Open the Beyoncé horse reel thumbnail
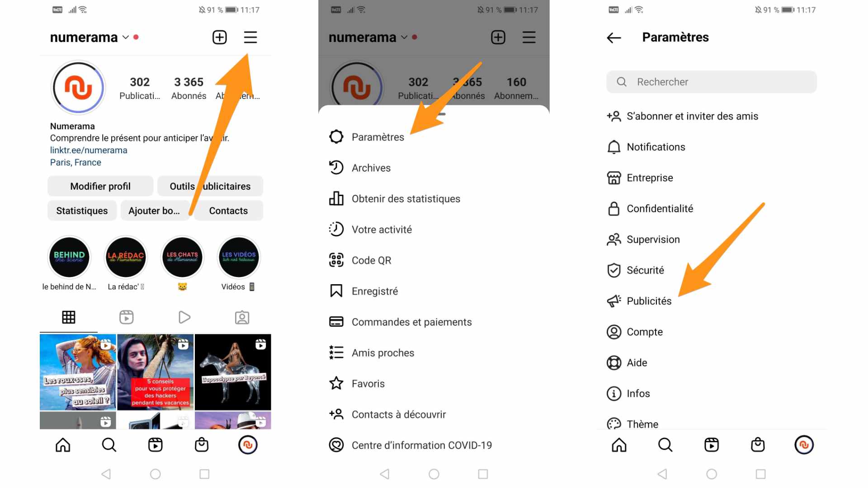This screenshot has height=488, width=868. click(233, 372)
